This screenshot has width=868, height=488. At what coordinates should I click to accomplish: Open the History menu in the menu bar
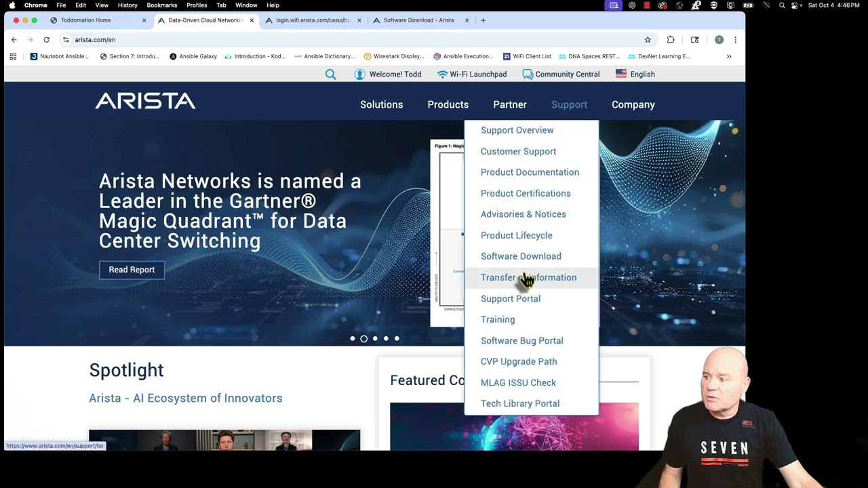coord(127,5)
